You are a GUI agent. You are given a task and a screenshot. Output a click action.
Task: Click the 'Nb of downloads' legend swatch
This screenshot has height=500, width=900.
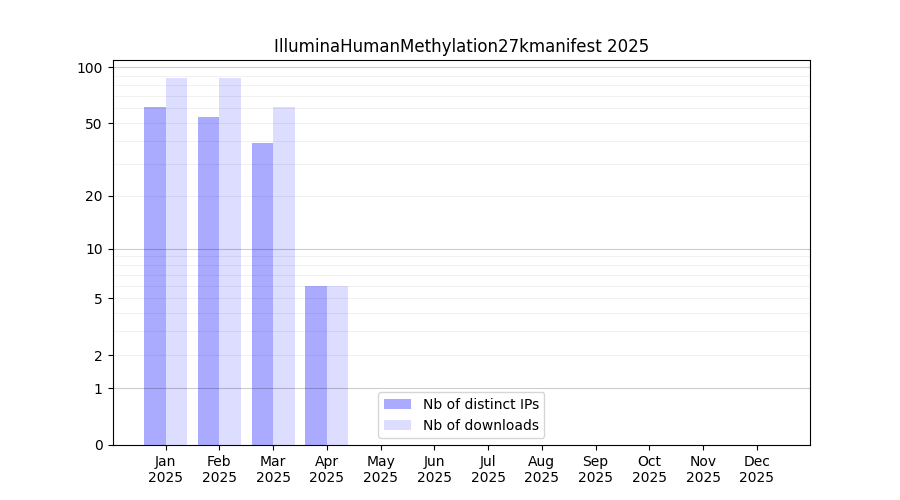397,425
